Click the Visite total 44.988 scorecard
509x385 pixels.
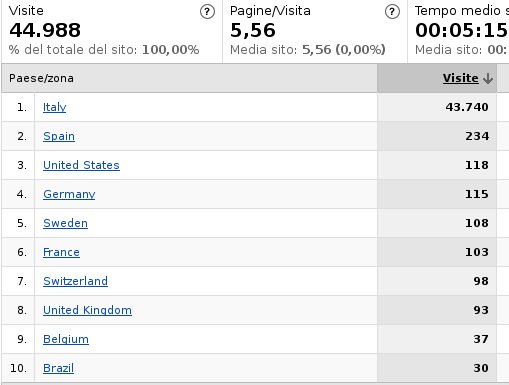(112, 31)
